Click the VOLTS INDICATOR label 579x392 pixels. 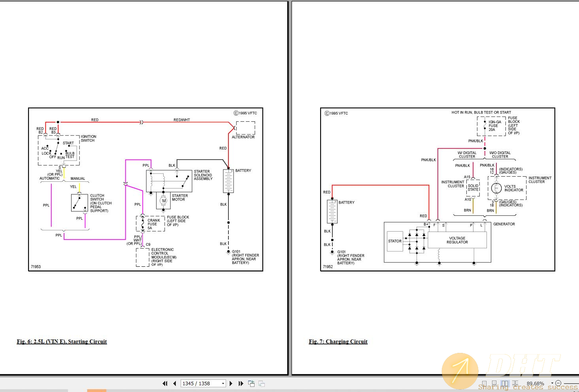tap(513, 188)
